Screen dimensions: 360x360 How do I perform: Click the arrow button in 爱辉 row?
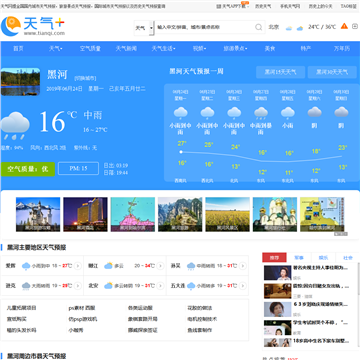78,266
